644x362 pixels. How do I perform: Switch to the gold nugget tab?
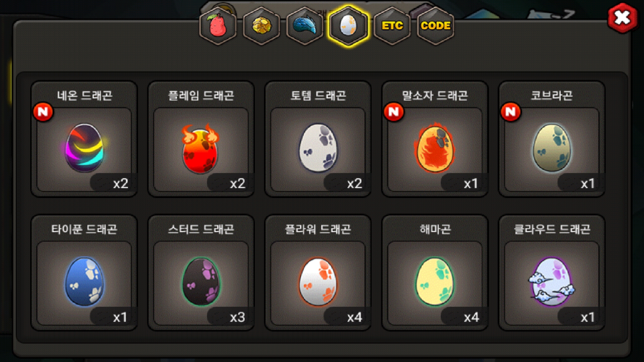coord(262,26)
